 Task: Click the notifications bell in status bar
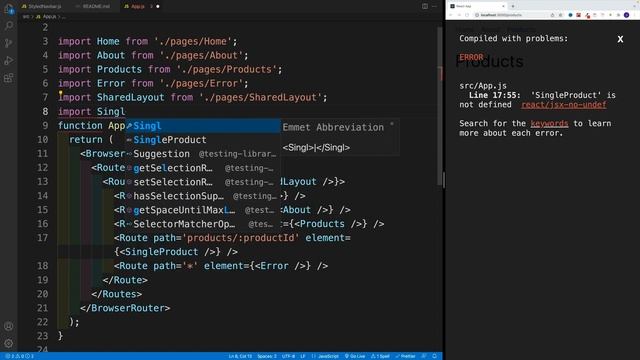tap(434, 356)
